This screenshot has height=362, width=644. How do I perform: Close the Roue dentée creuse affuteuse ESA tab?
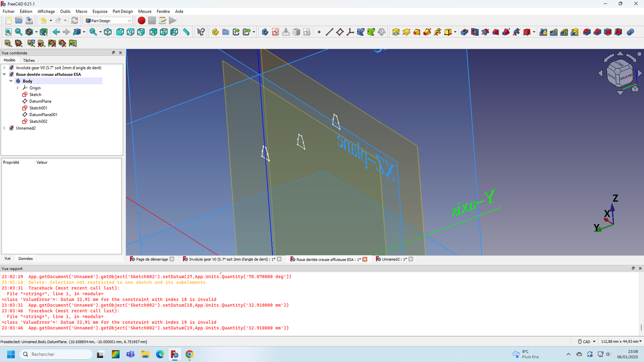tap(365, 259)
